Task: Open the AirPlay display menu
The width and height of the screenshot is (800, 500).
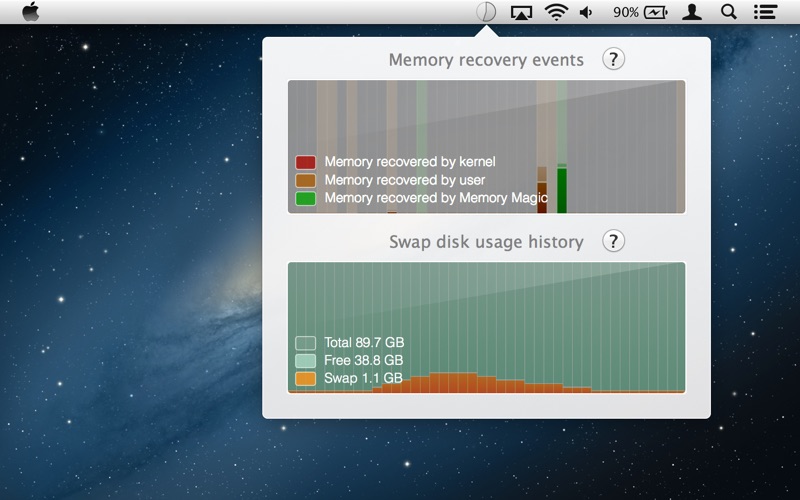Action: click(520, 12)
